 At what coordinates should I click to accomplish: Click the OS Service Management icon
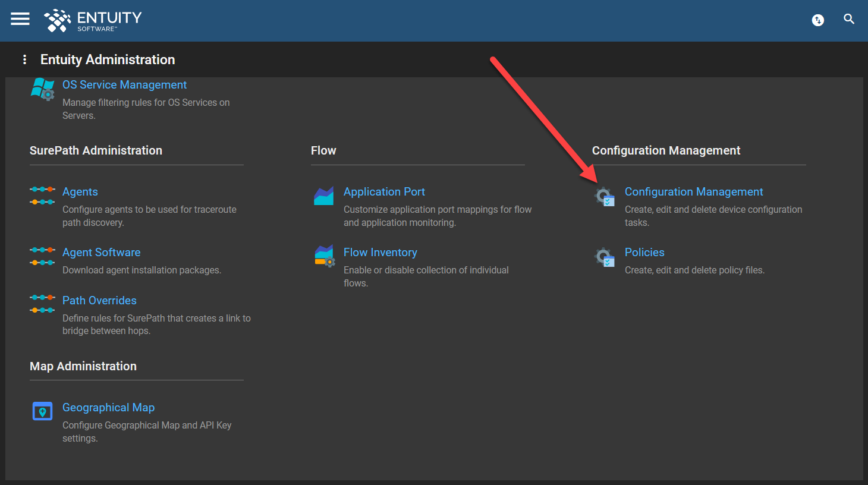pyautogui.click(x=42, y=89)
